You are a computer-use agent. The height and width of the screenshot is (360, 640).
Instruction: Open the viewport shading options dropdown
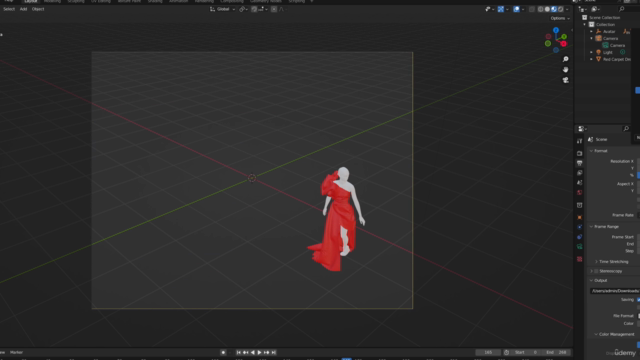tap(567, 9)
